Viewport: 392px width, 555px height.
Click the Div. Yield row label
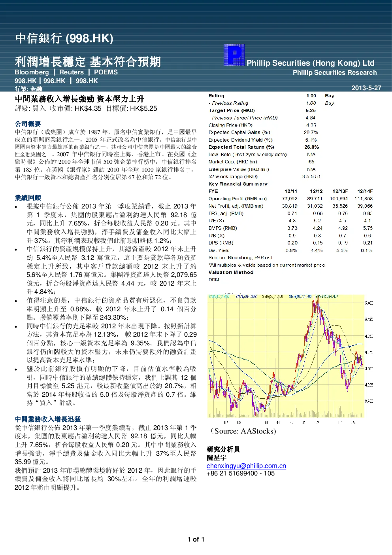coord(219,250)
